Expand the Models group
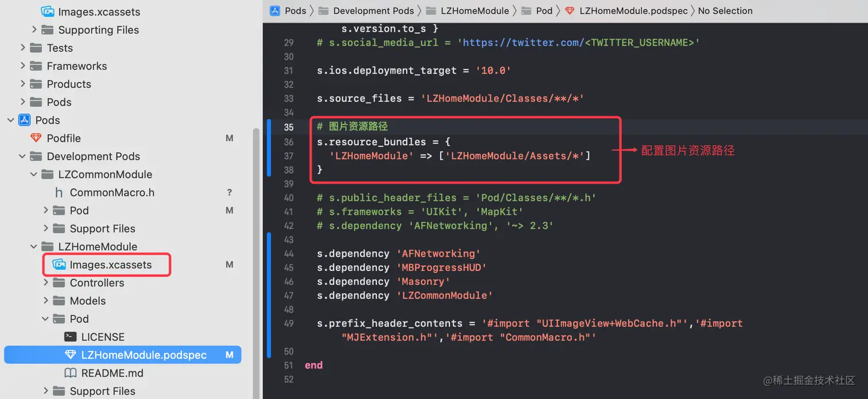Viewport: 868px width, 399px height. [46, 300]
